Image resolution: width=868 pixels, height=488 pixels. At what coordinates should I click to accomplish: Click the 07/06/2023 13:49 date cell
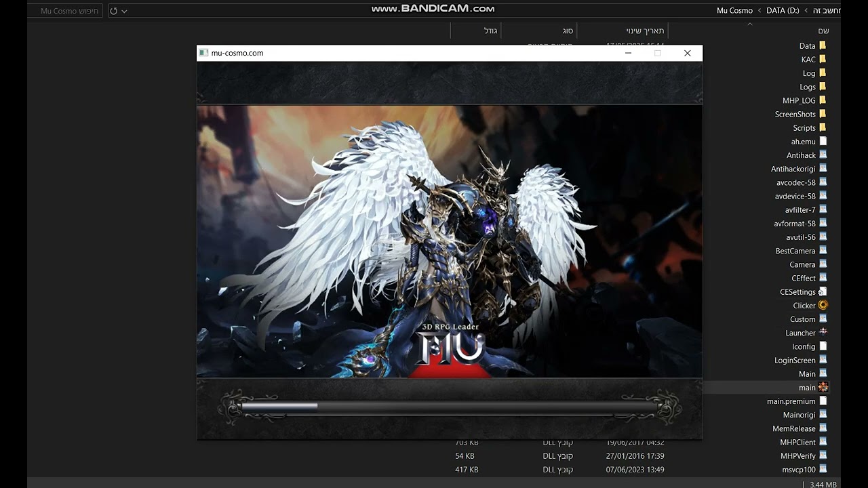click(635, 470)
